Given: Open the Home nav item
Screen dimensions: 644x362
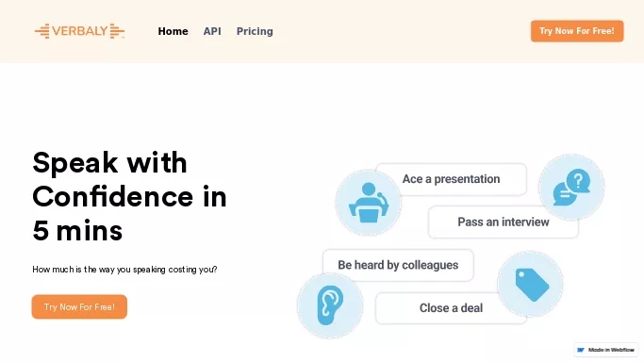Looking at the screenshot, I should pyautogui.click(x=173, y=31).
